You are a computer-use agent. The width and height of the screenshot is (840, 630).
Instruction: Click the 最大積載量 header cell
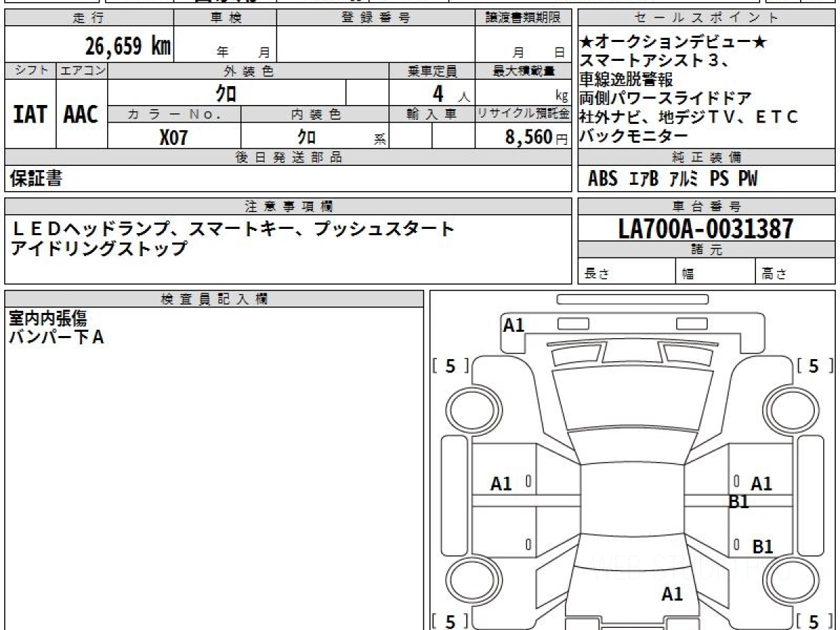click(523, 71)
